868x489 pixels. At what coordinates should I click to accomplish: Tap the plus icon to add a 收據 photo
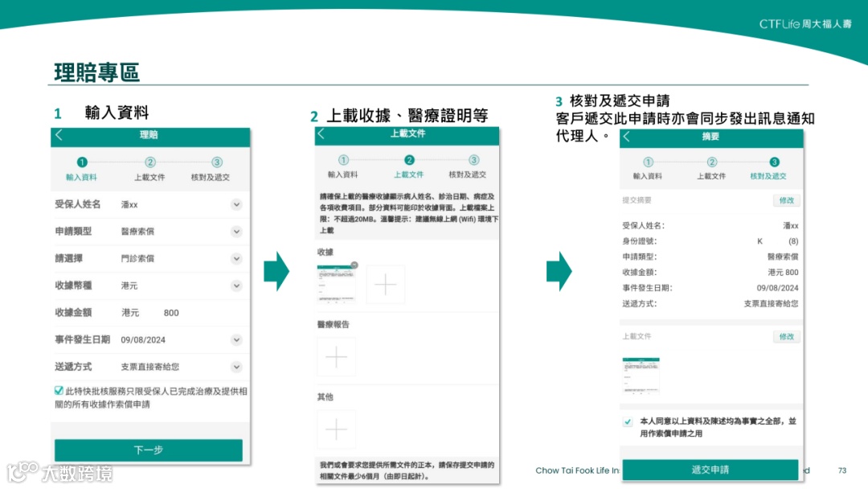[x=386, y=283]
